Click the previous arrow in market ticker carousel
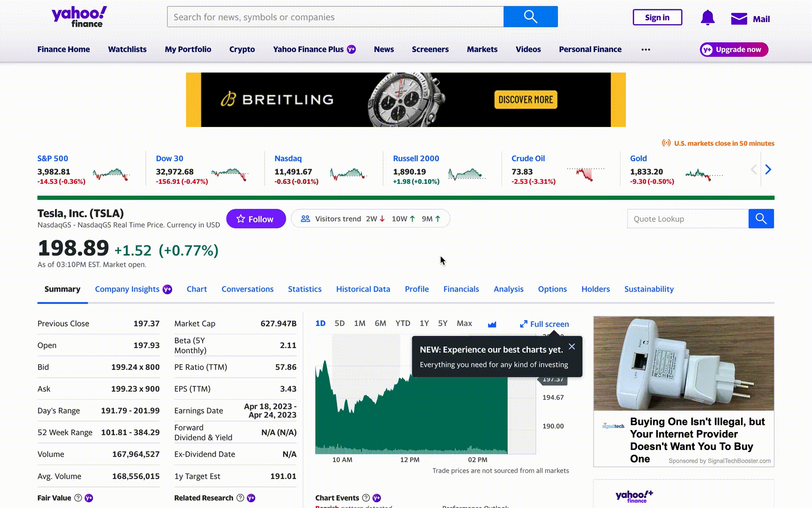This screenshot has width=812, height=508. (754, 169)
